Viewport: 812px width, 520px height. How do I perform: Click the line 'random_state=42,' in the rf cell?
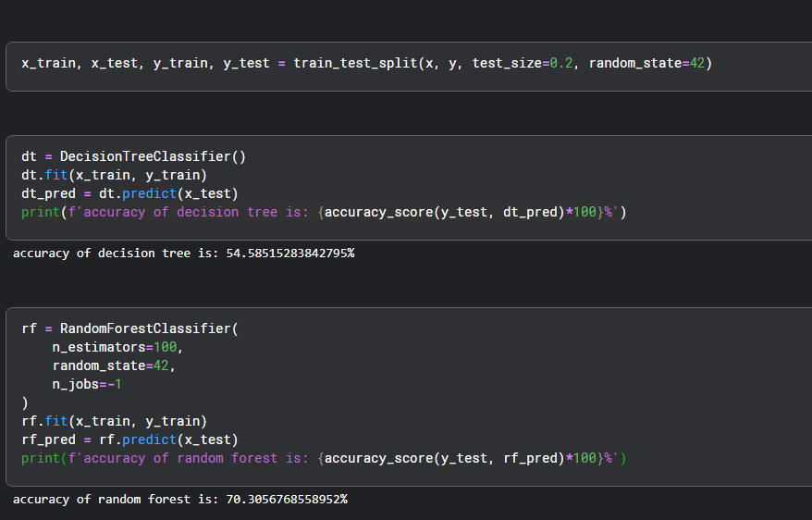coord(114,365)
